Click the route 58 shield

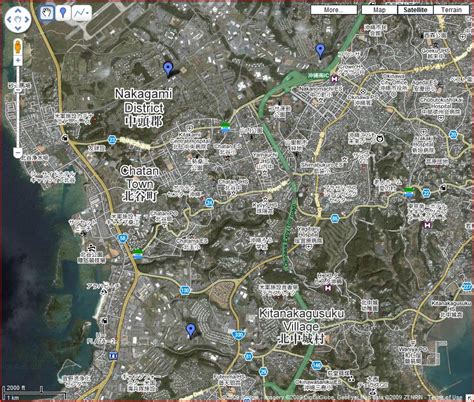[x=122, y=238]
